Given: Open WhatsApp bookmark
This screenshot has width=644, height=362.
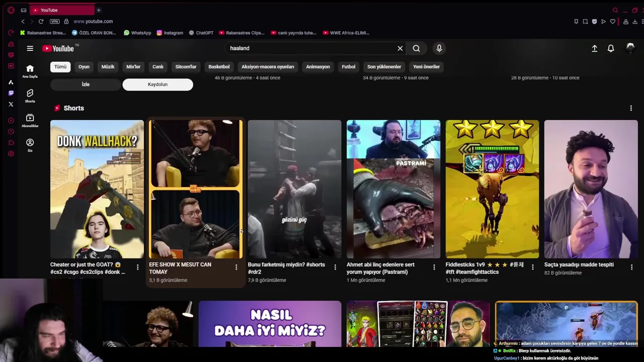Looking at the screenshot, I should pos(137,33).
